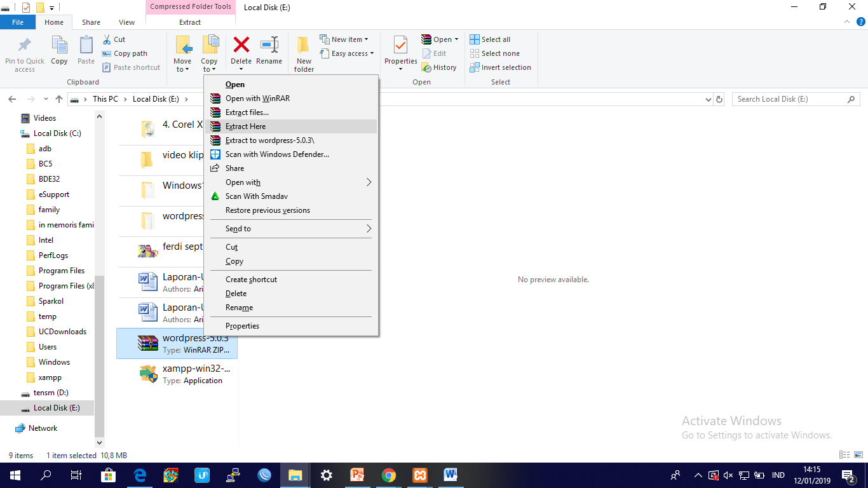
Task: Click History in the ribbon Open group
Action: (439, 67)
